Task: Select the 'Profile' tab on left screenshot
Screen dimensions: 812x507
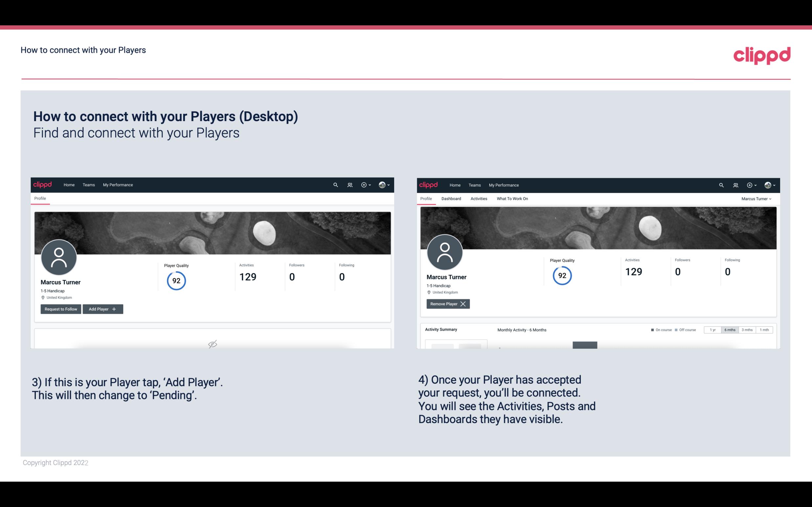Action: (40, 198)
